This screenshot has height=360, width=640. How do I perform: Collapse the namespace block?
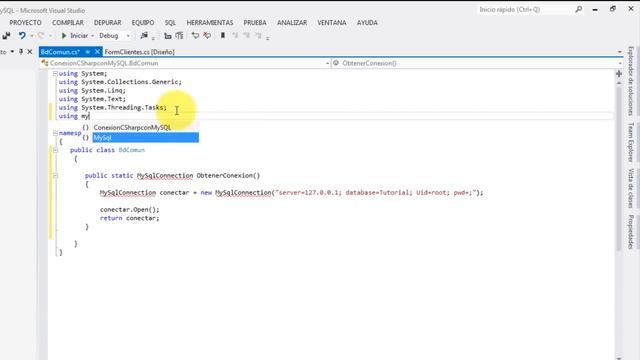pyautogui.click(x=55, y=133)
